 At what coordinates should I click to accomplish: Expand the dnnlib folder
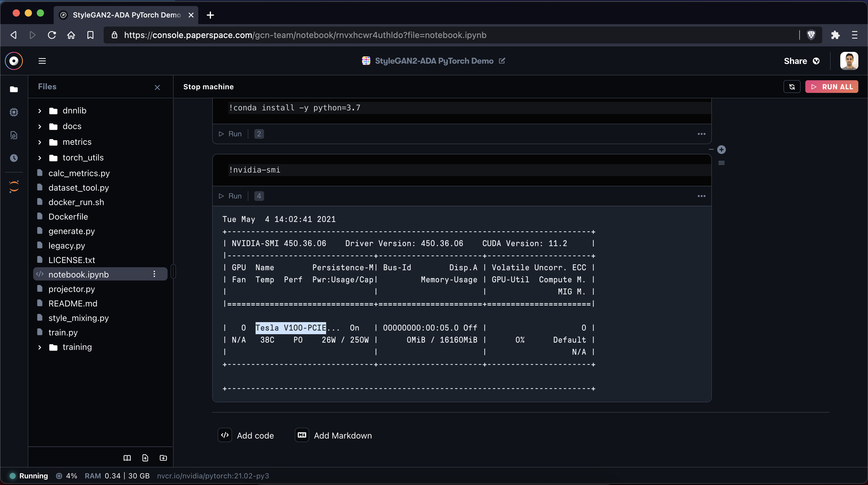[39, 111]
